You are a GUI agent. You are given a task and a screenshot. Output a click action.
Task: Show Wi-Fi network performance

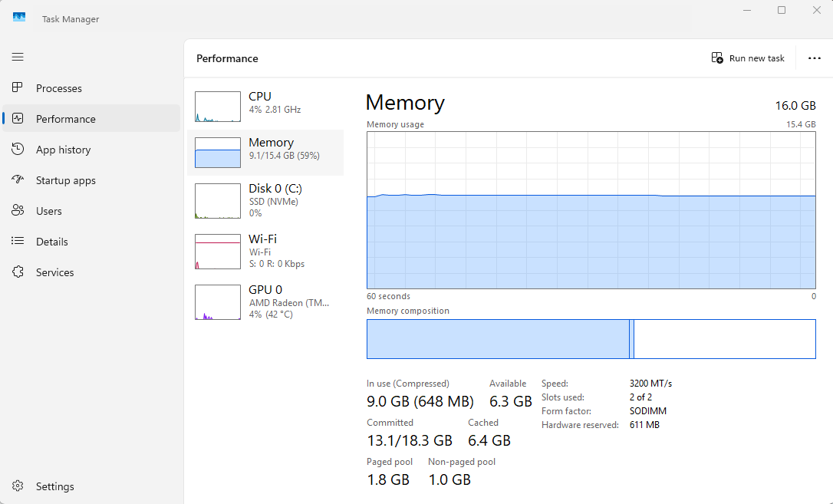coord(265,251)
